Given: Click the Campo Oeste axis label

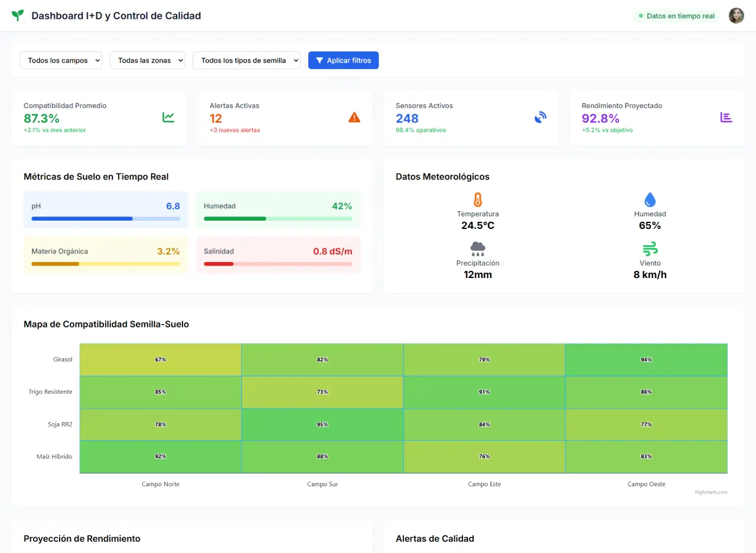Looking at the screenshot, I should pyautogui.click(x=647, y=484).
